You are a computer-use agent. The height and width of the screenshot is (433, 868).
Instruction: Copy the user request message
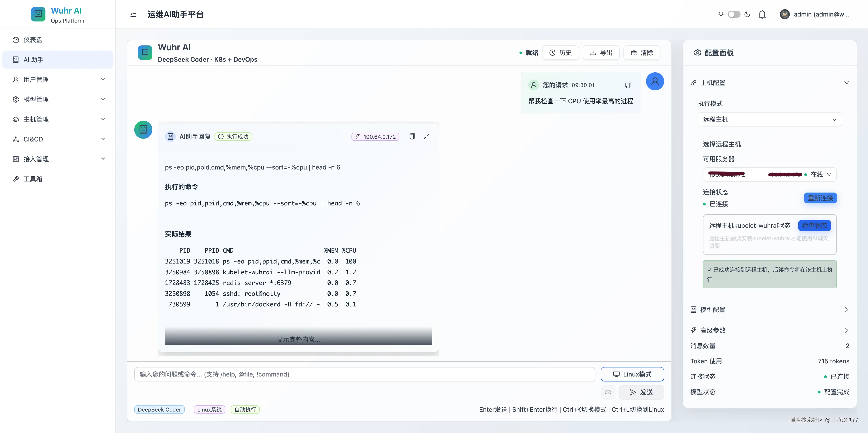[x=627, y=85]
